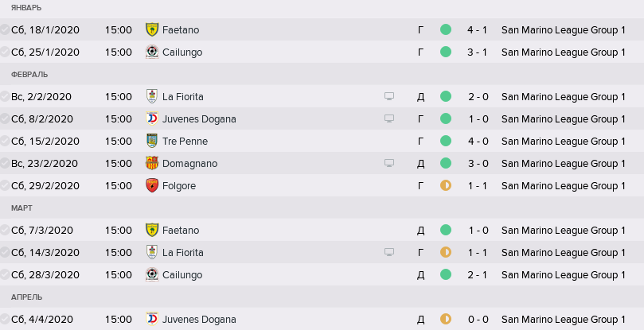The width and height of the screenshot is (644, 330).
Task: Click the Tre Penne club badge
Action: tap(152, 141)
